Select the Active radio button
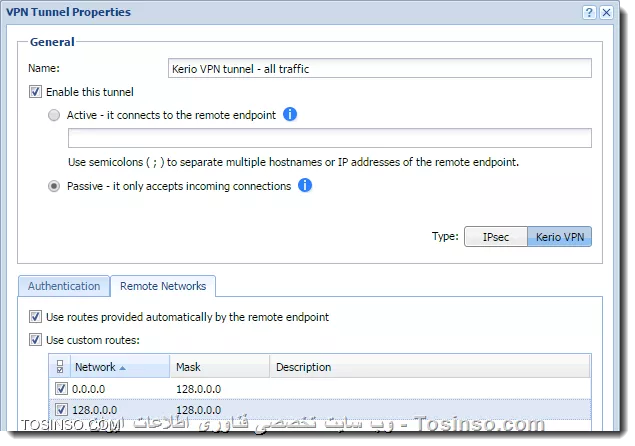The width and height of the screenshot is (635, 446). [x=54, y=115]
